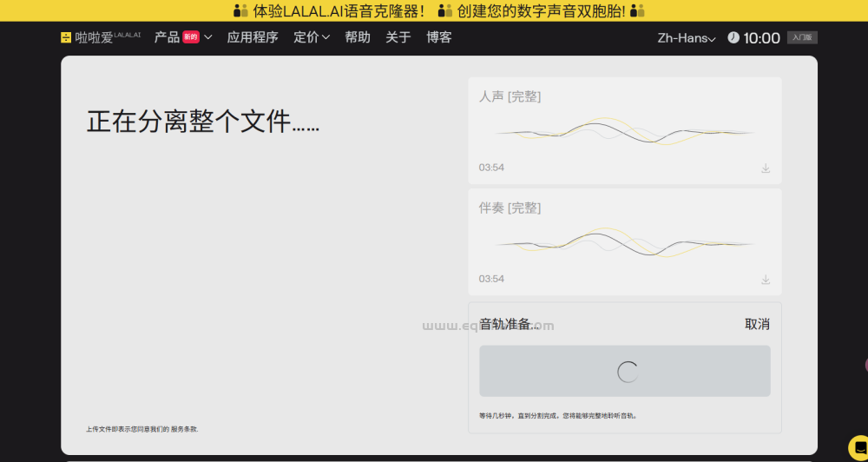Viewport: 868px width, 462px height.
Task: Open the 应用程序 menu item
Action: click(x=253, y=37)
